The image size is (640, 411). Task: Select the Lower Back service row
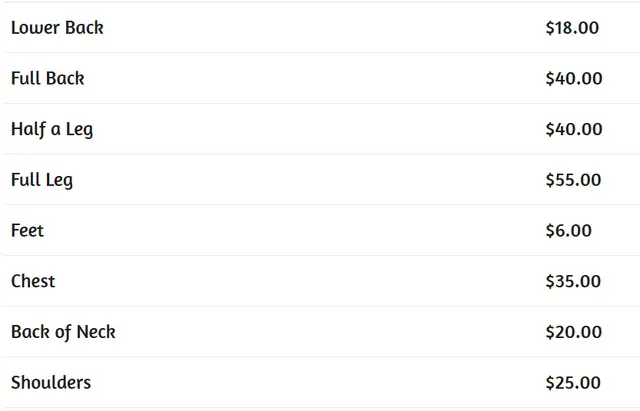point(322,28)
